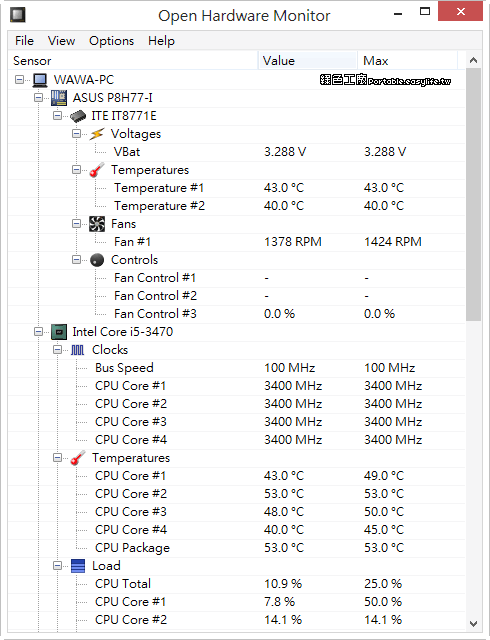Select the Temperature #1 row
The image size is (490, 640).
coord(237,188)
